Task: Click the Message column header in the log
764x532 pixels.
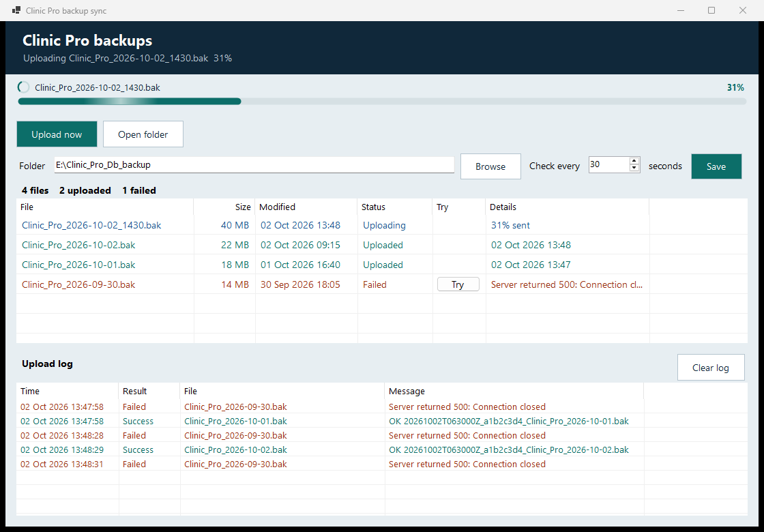Action: (514, 391)
